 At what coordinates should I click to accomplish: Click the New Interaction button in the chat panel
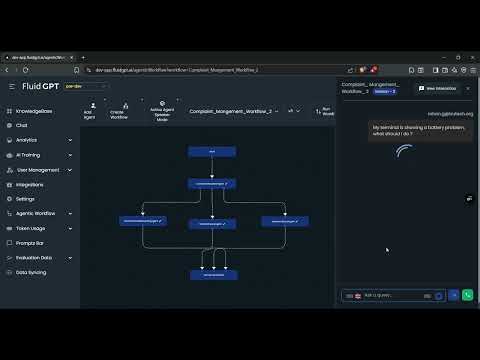point(438,88)
